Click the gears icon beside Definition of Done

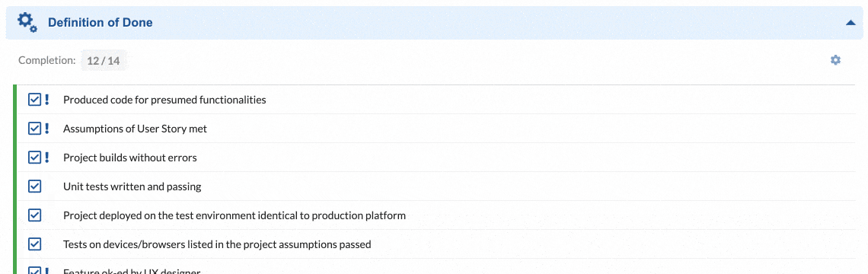tap(27, 22)
